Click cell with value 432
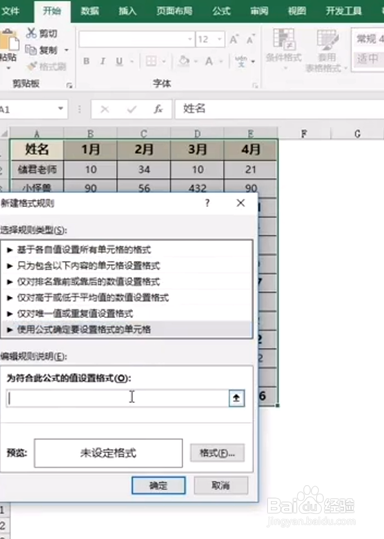 (197, 188)
